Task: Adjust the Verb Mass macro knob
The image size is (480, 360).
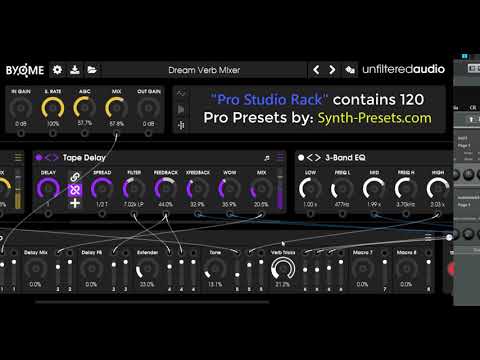Action: [283, 269]
